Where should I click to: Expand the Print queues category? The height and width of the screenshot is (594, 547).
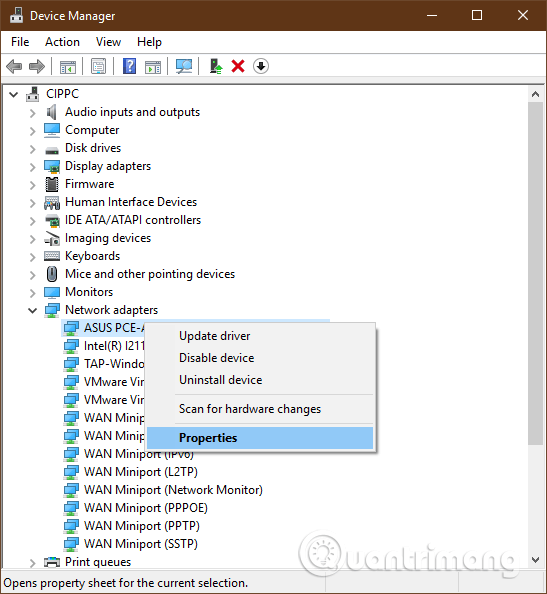[x=33, y=563]
